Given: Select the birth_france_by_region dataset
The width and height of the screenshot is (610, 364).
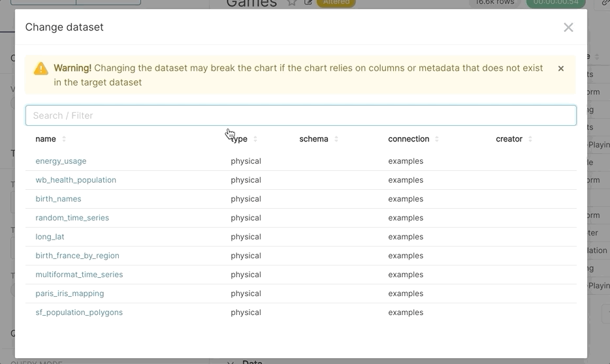Looking at the screenshot, I should 77,256.
